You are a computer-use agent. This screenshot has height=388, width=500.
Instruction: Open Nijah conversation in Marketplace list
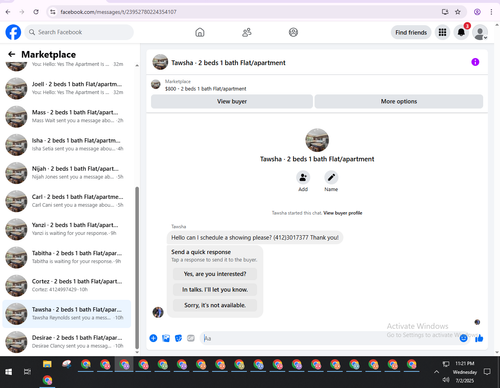[67, 173]
